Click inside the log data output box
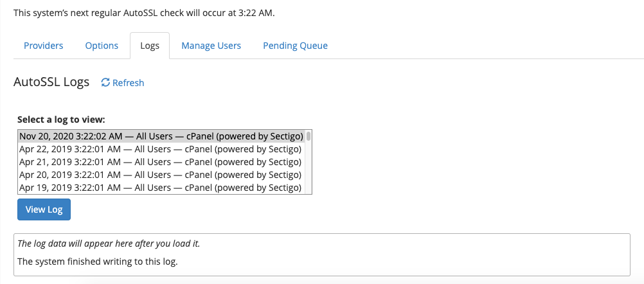The image size is (644, 284). [x=321, y=255]
